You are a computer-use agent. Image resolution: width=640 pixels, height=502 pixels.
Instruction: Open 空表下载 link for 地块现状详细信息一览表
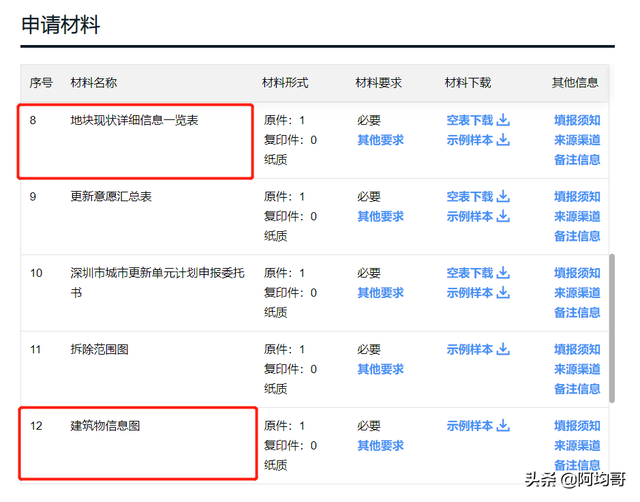[x=470, y=120]
